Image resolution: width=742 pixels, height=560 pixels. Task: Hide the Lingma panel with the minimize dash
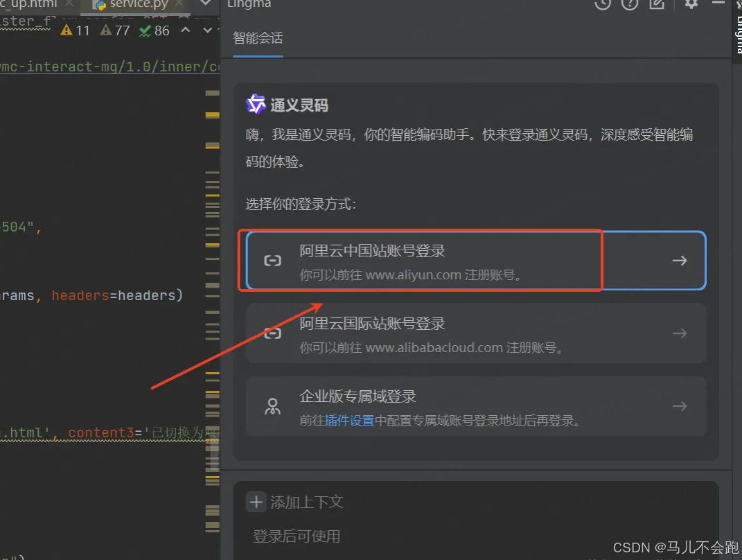click(718, 3)
